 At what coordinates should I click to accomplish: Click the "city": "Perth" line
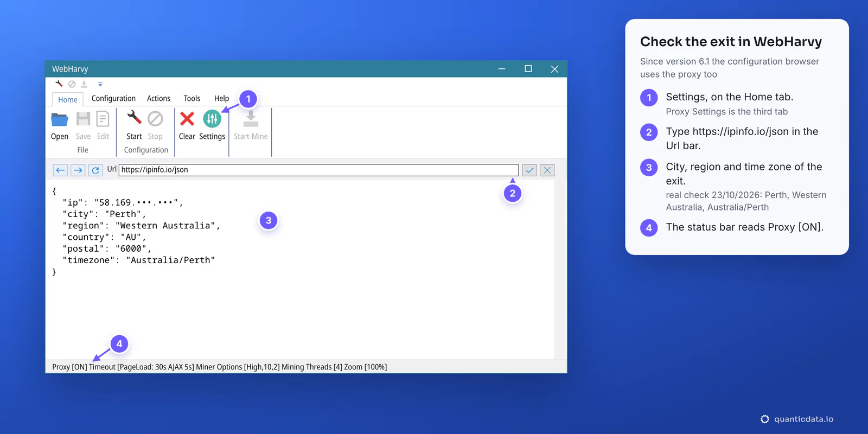[x=104, y=214]
